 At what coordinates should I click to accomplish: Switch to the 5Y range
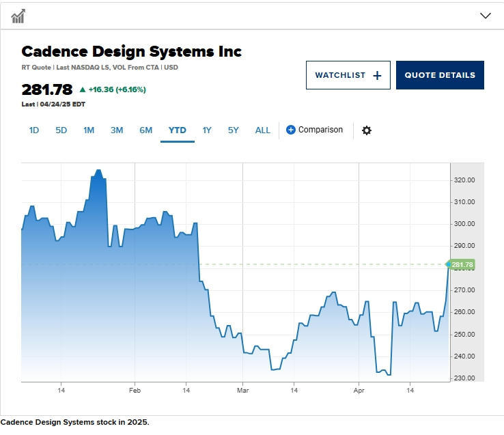(234, 130)
